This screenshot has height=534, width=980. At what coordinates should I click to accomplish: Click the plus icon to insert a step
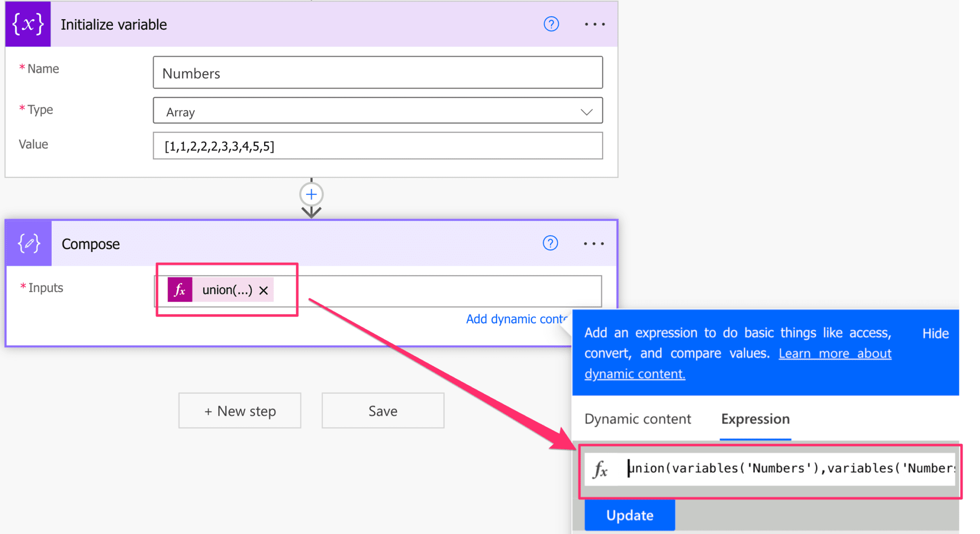311,194
